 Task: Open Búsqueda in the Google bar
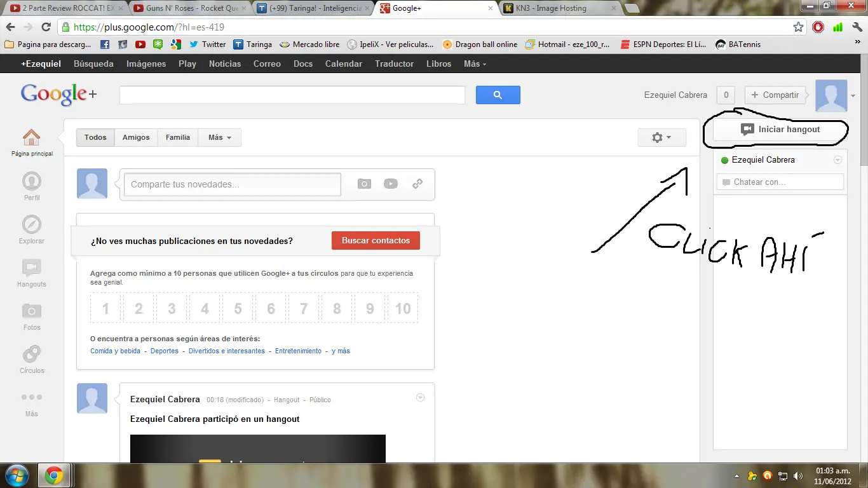click(x=93, y=64)
